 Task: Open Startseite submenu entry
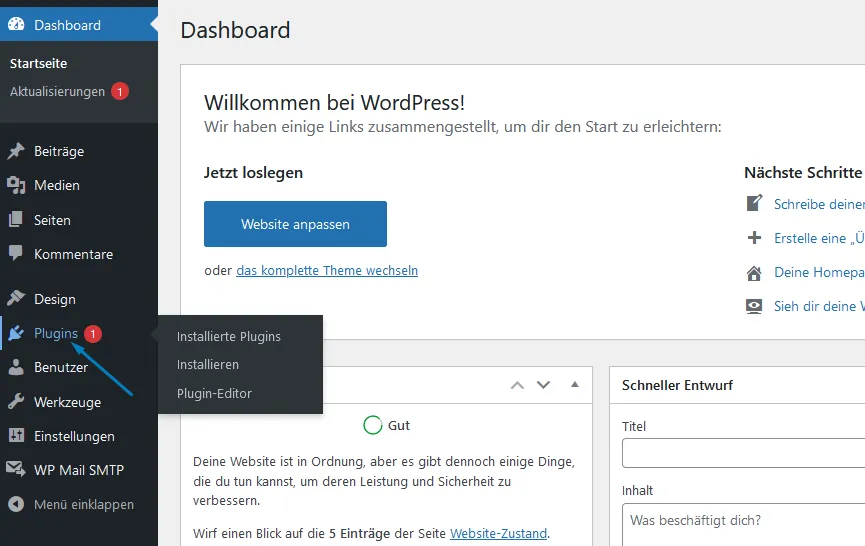(39, 63)
